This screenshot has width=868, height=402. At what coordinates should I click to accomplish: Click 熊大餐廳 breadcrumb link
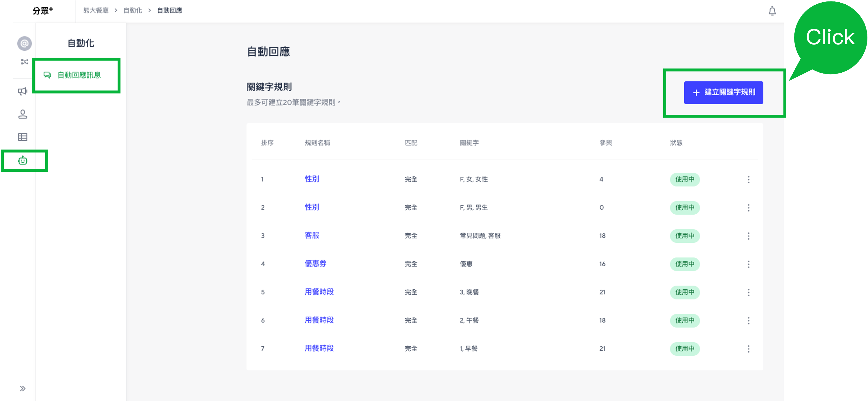point(96,10)
